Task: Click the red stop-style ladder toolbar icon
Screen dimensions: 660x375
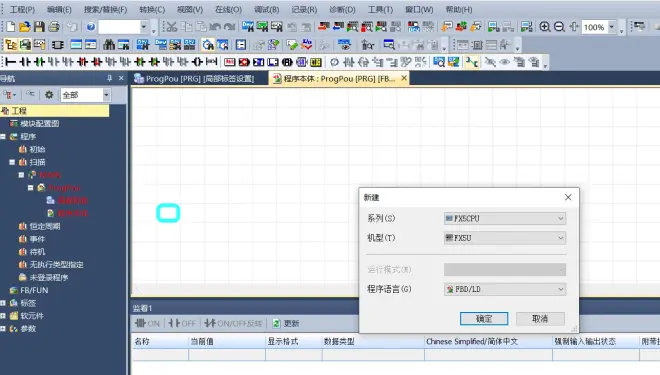Action: 244,62
